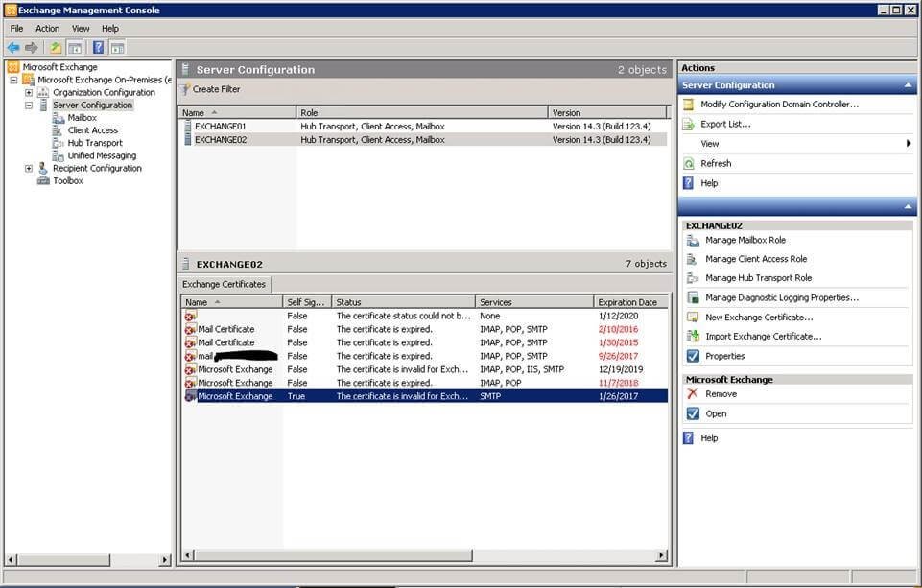
Task: Click Modify Configuration Domain Controller action
Action: (x=779, y=105)
